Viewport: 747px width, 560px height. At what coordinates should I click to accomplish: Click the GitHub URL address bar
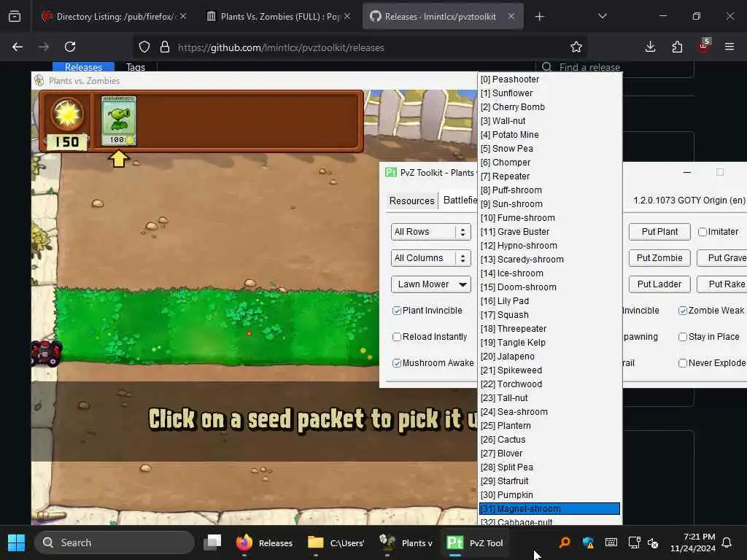(x=360, y=47)
